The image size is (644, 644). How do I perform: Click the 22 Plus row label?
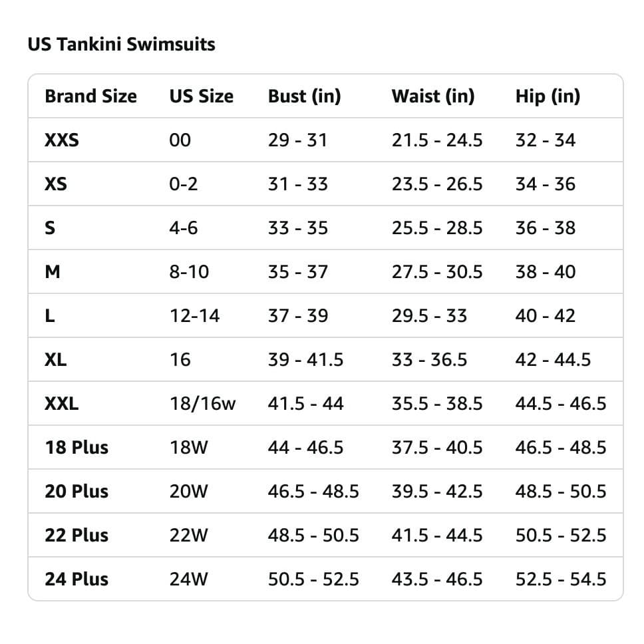77,535
